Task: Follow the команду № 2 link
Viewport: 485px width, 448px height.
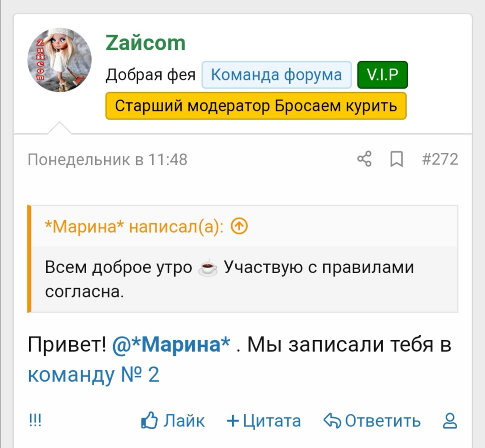Action: pyautogui.click(x=93, y=374)
